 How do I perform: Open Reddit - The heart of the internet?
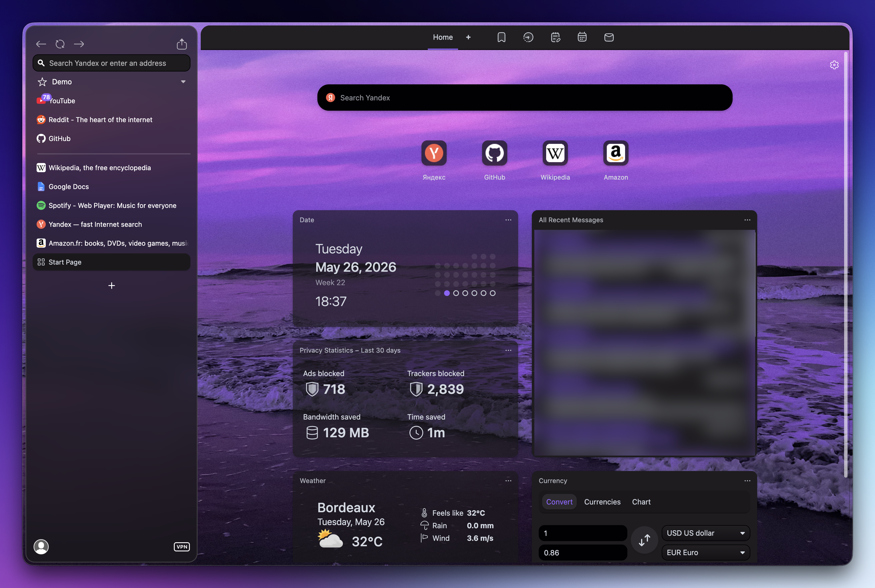click(x=111, y=120)
